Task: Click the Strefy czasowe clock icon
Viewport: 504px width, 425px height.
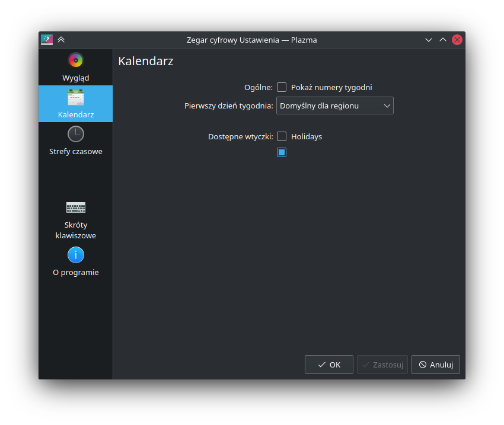Action: pyautogui.click(x=76, y=134)
